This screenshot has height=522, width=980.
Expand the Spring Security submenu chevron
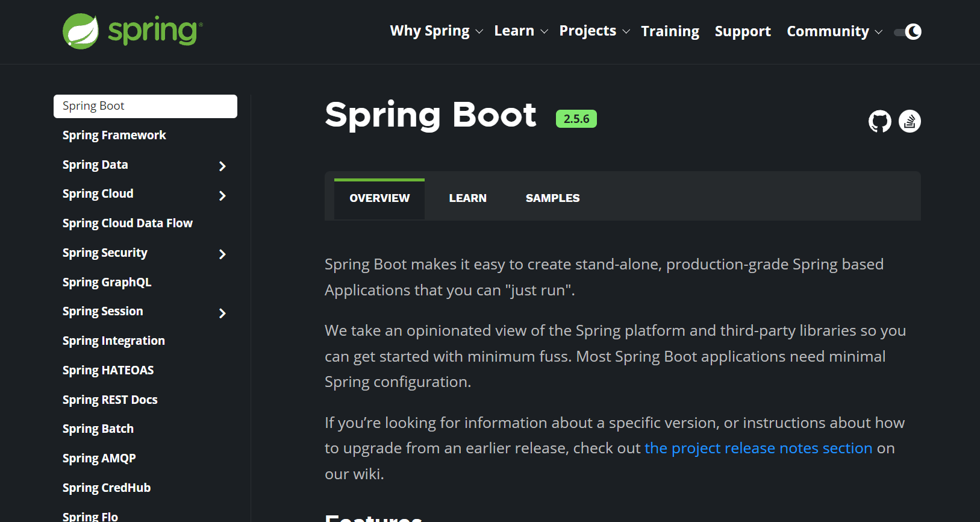(x=222, y=254)
